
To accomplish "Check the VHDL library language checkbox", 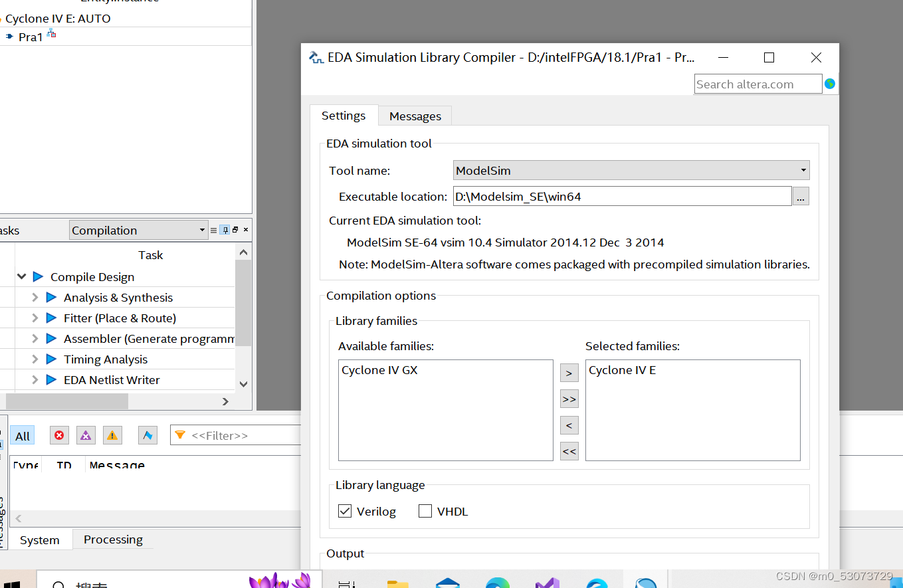I will click(x=425, y=511).
